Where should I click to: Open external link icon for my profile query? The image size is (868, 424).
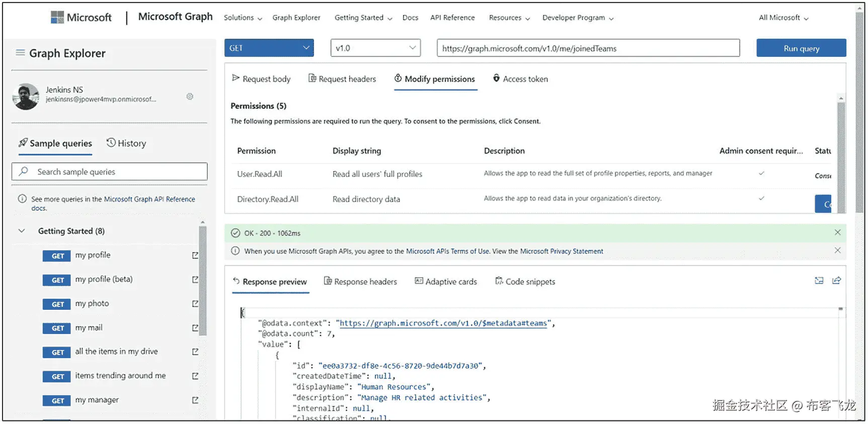[195, 256]
